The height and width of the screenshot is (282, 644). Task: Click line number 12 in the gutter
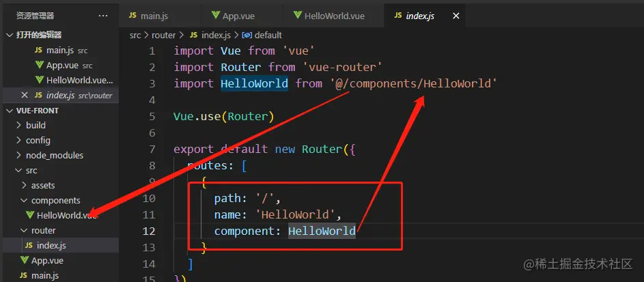coord(149,231)
